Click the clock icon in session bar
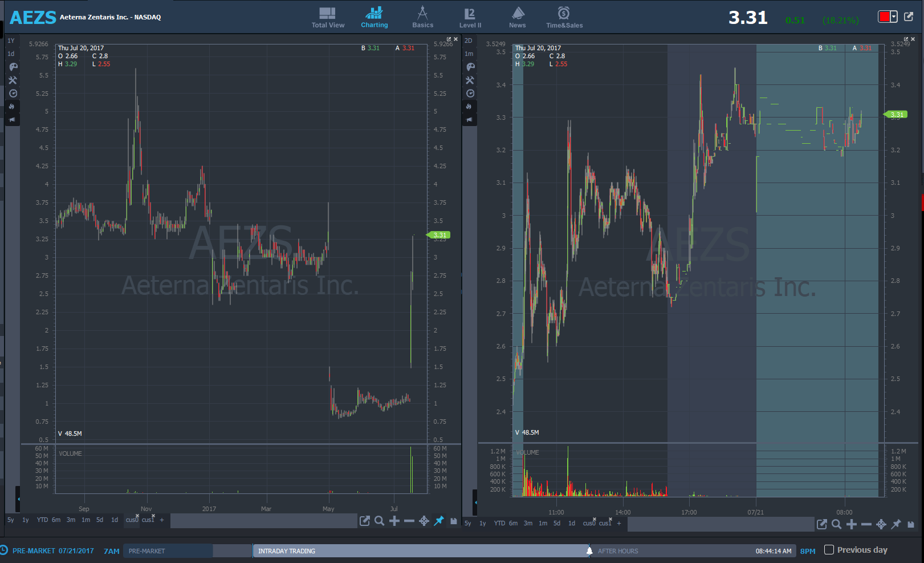Viewport: 924px width, 563px height. (4, 550)
